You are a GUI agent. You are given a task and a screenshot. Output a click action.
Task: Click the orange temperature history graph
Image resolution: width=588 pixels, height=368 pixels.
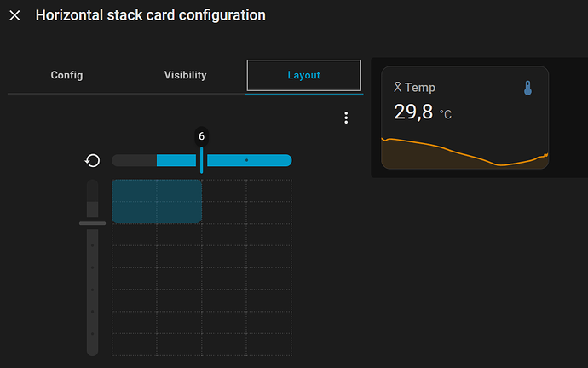pos(464,155)
